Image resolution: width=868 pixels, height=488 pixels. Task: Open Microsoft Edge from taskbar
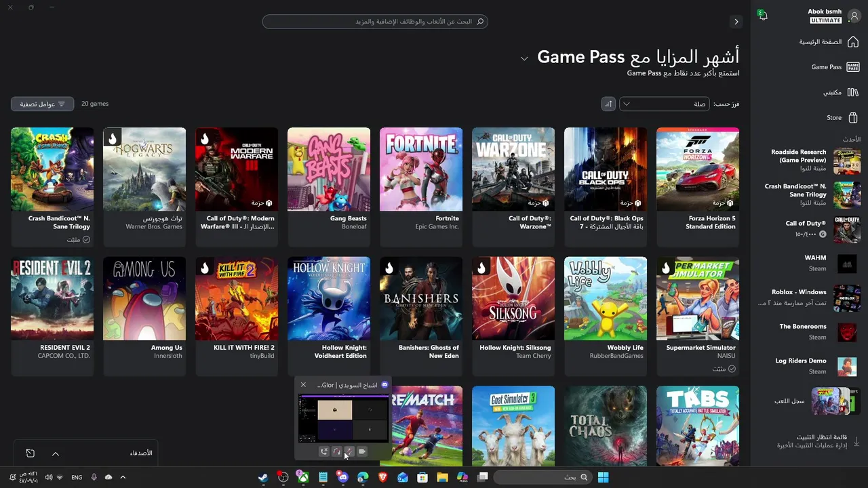pyautogui.click(x=363, y=477)
